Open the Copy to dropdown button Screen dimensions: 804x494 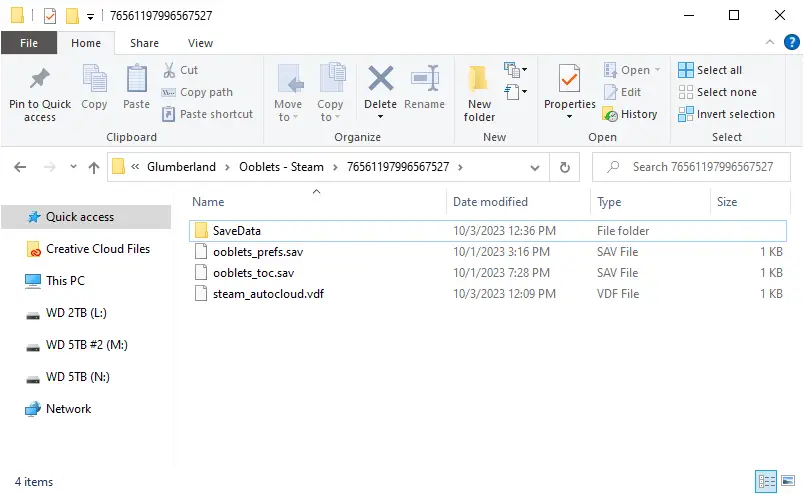(x=330, y=93)
